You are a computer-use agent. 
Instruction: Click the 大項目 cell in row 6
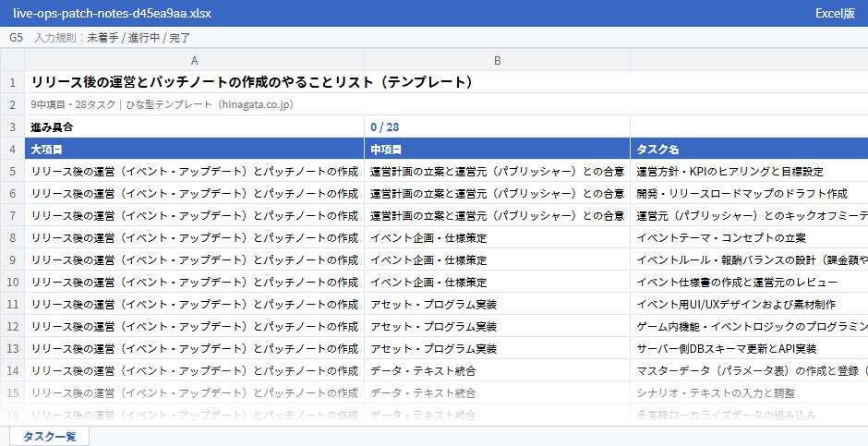coord(194,193)
